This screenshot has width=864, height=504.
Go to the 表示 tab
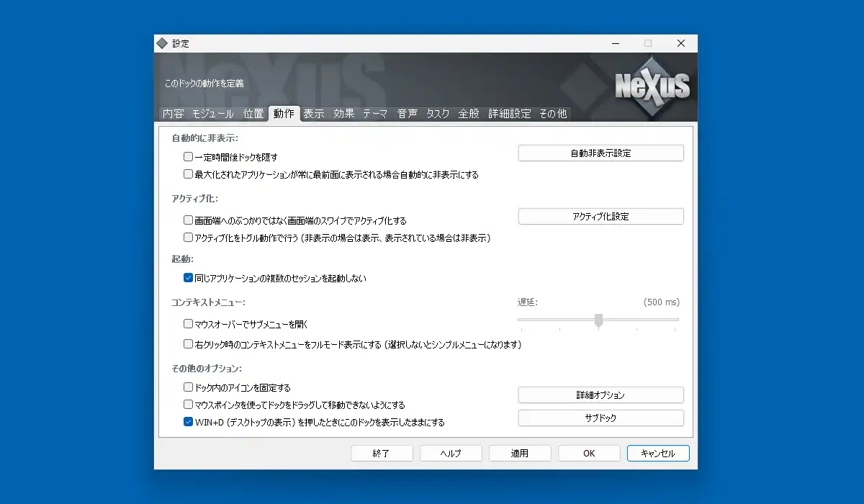314,114
